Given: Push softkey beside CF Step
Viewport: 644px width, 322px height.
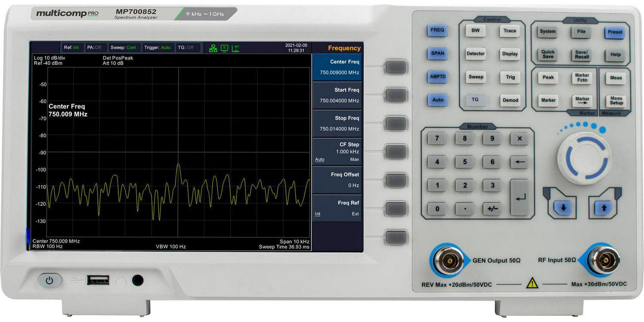Looking at the screenshot, I should [x=396, y=152].
